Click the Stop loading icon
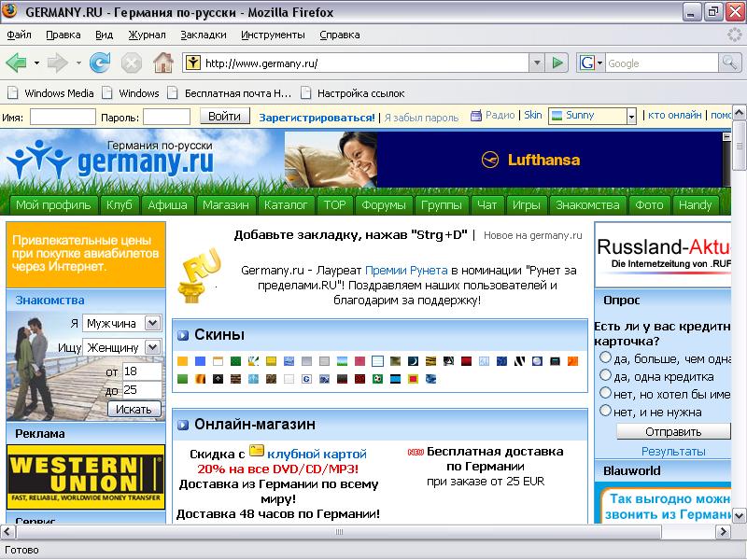Screen dimensions: 747x560 click(131, 63)
